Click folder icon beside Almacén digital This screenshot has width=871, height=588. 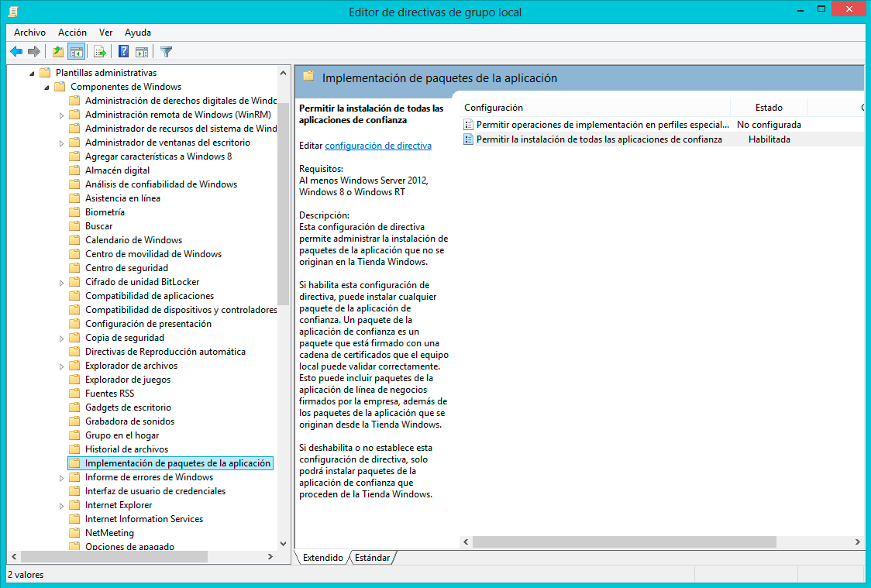pos(74,170)
